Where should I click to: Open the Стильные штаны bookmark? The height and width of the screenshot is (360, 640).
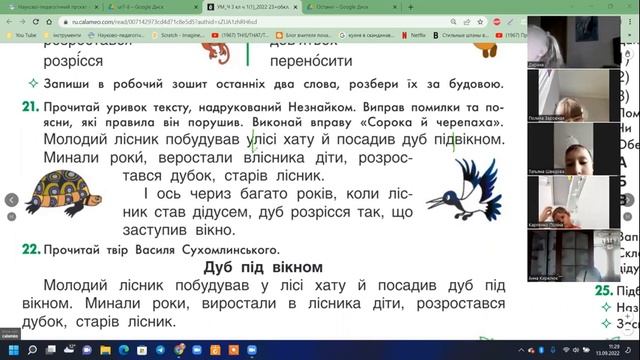tap(461, 36)
